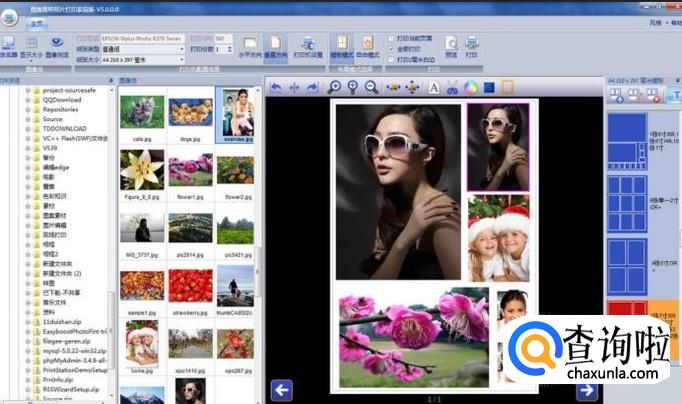Toggle the third print option checkbox
The image size is (682, 404).
[392, 59]
